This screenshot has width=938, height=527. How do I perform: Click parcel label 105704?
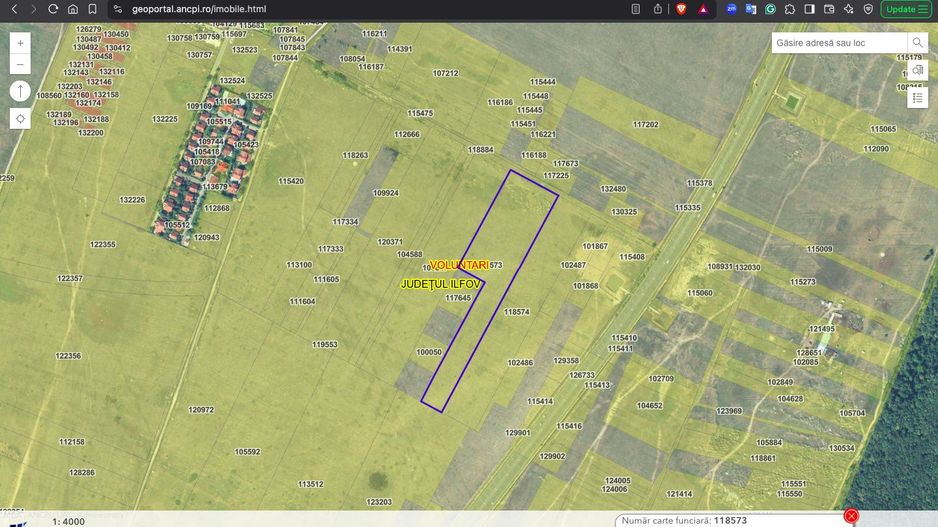(852, 413)
